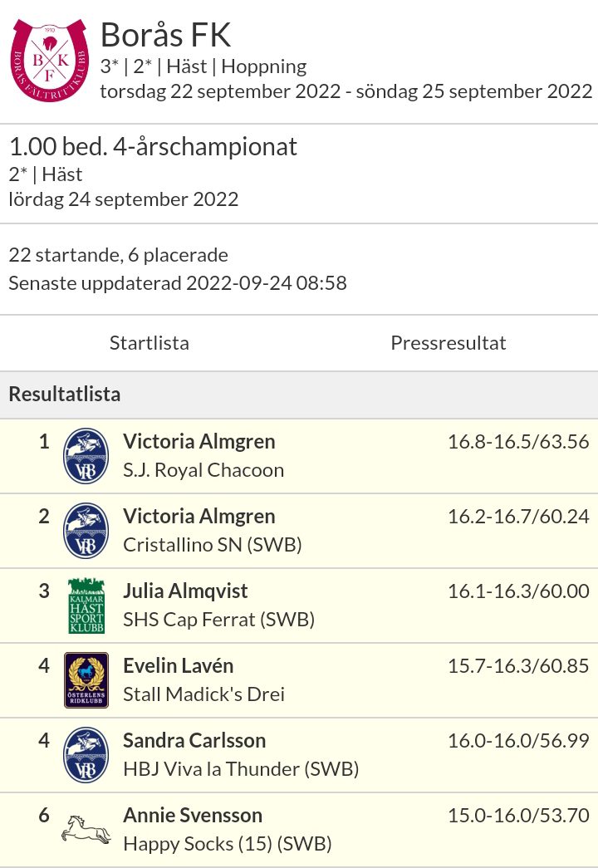Open horse S.J. Royal Chacoon
The height and width of the screenshot is (868, 598).
click(x=203, y=470)
